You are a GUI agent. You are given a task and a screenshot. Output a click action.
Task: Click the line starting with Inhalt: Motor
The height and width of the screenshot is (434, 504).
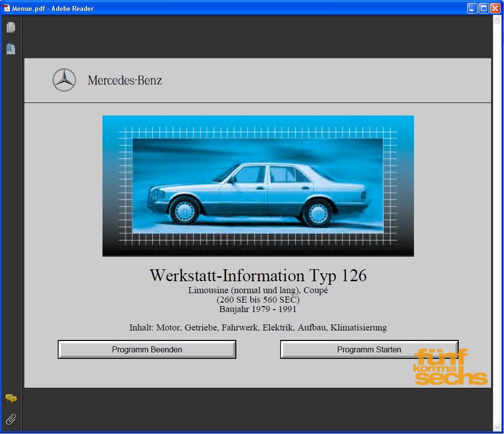click(x=258, y=327)
